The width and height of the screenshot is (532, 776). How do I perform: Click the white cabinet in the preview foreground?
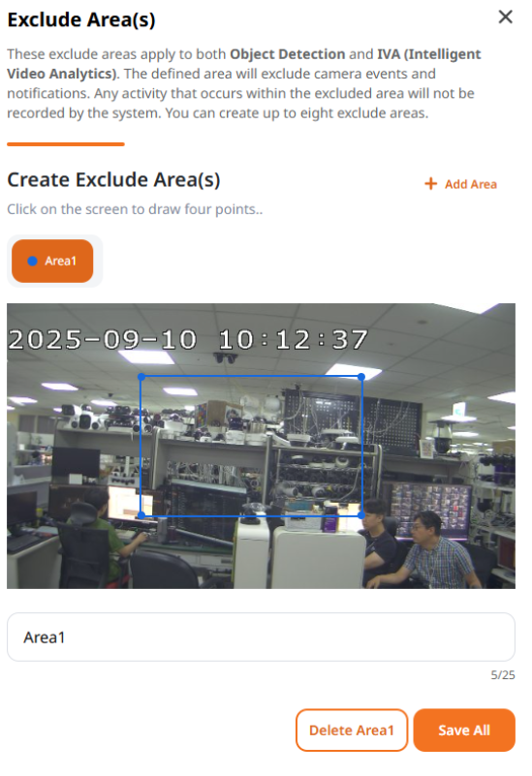[x=319, y=557]
